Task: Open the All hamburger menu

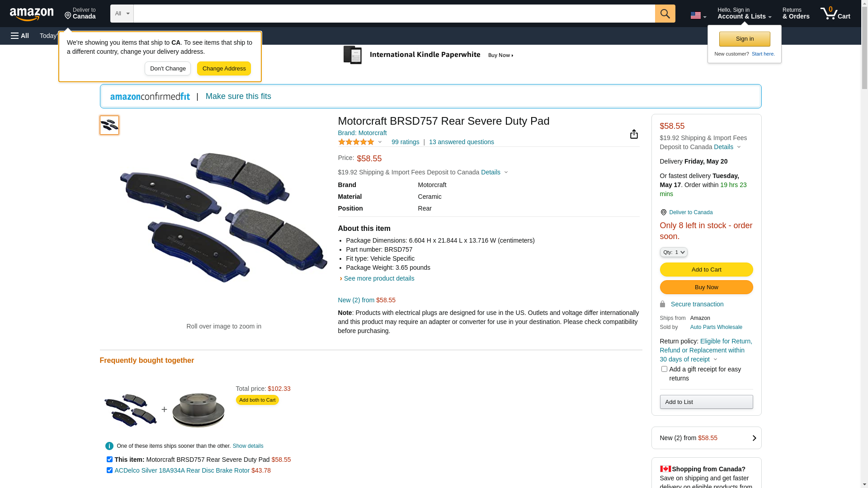Action: pos(20,36)
